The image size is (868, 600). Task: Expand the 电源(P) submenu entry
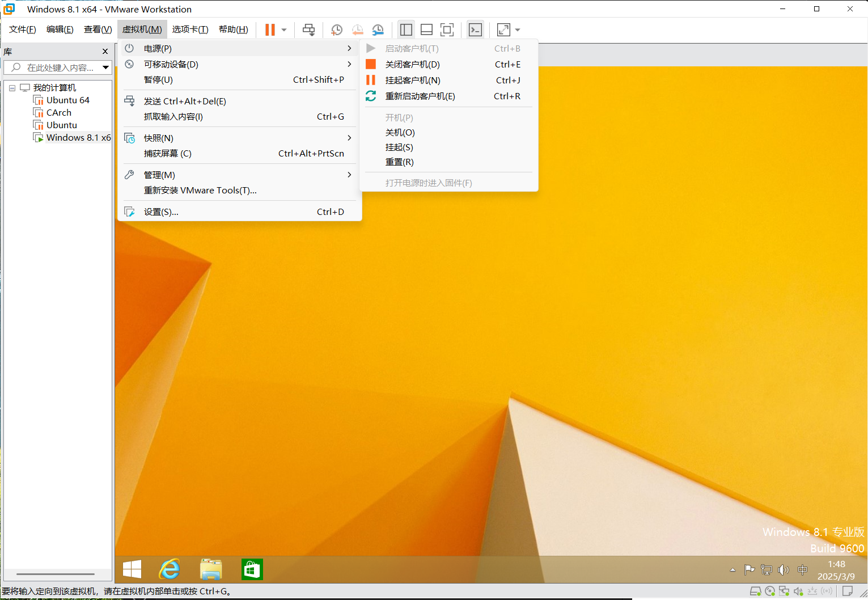tap(239, 48)
